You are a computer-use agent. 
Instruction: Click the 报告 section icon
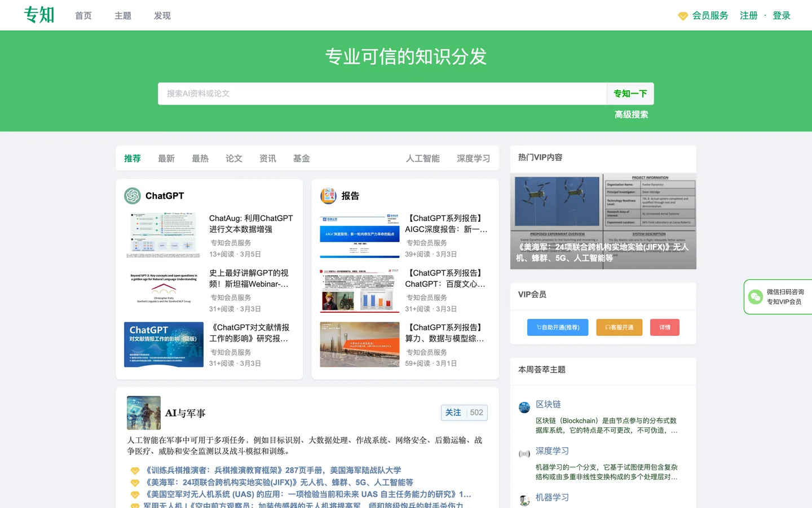pos(328,196)
